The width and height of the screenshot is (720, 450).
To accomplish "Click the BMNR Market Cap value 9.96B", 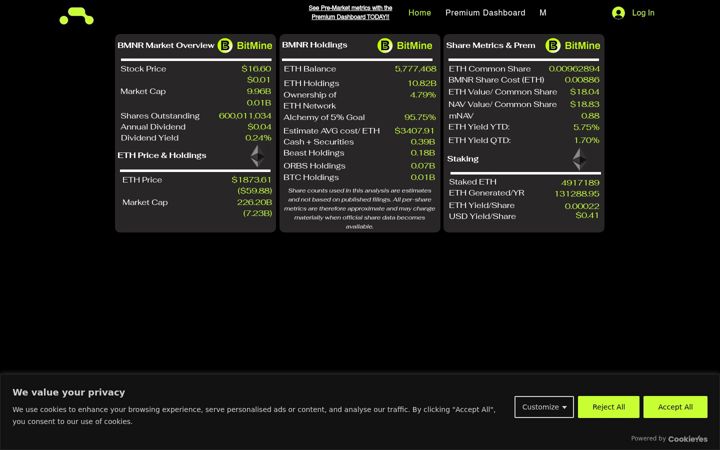I will coord(259,91).
